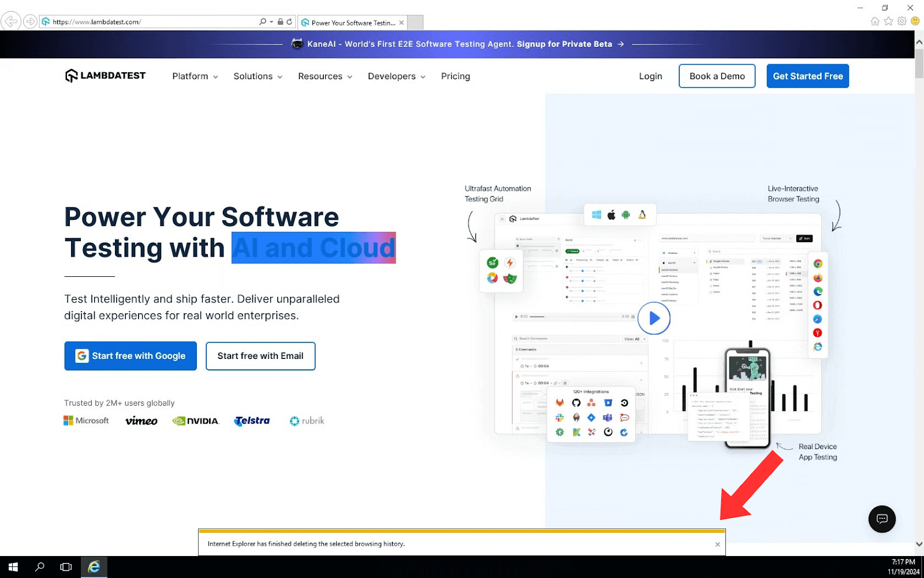Click the LambdaTest logo in header
Screen dimensions: 924x578
(105, 76)
